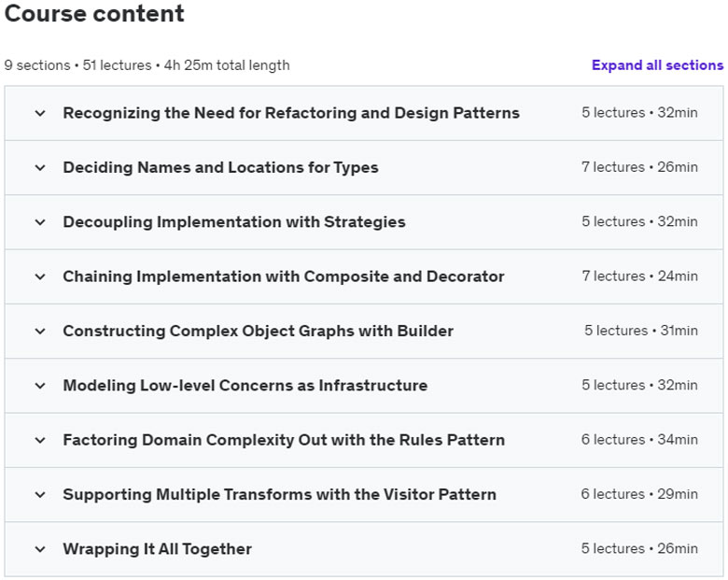Expand chevron for Recognizing the Need for Refactoring
Screen dimensions: 728x580
point(40,113)
